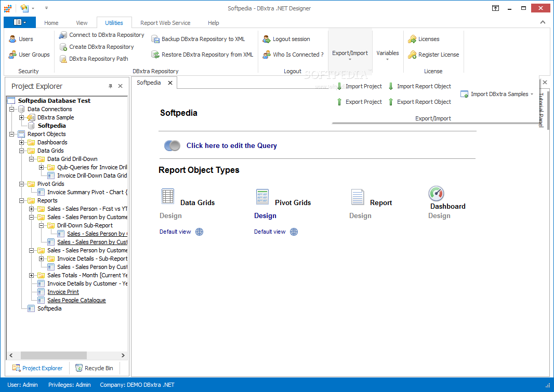Click Import Report Object
This screenshot has width=554, height=392.
[420, 86]
